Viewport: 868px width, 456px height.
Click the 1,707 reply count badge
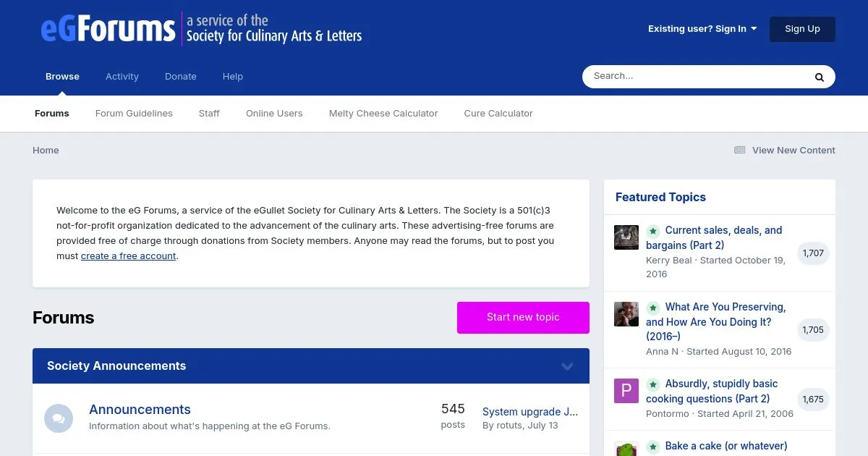[813, 253]
